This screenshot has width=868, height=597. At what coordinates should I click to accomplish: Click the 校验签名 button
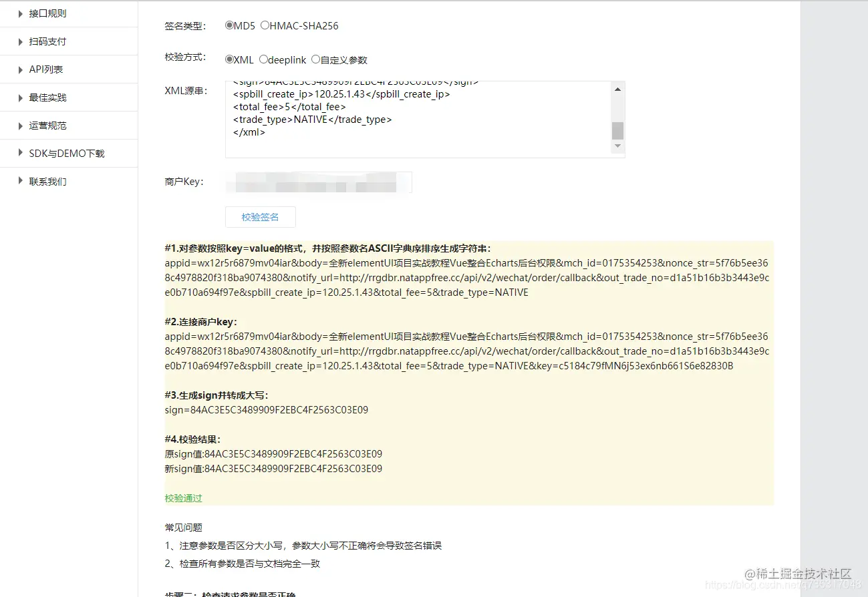coord(260,216)
